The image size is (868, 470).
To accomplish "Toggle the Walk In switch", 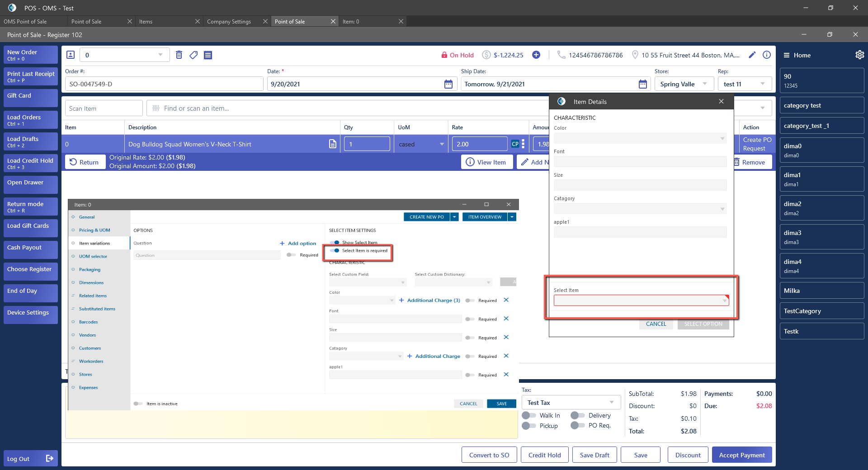I will tap(529, 415).
